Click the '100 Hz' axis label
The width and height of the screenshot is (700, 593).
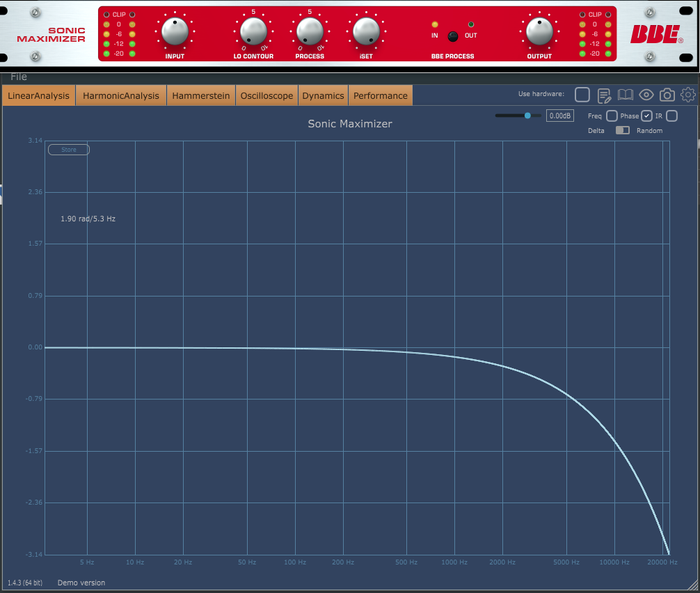click(295, 562)
